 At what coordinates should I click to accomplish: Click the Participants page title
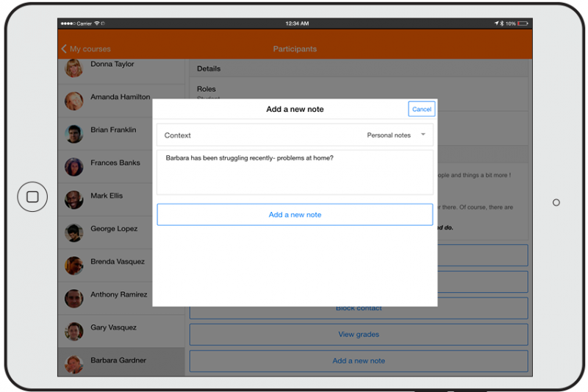pyautogui.click(x=295, y=49)
